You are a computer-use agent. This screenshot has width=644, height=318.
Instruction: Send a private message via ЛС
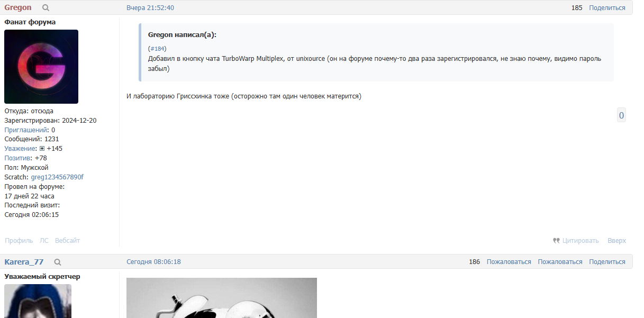click(44, 241)
